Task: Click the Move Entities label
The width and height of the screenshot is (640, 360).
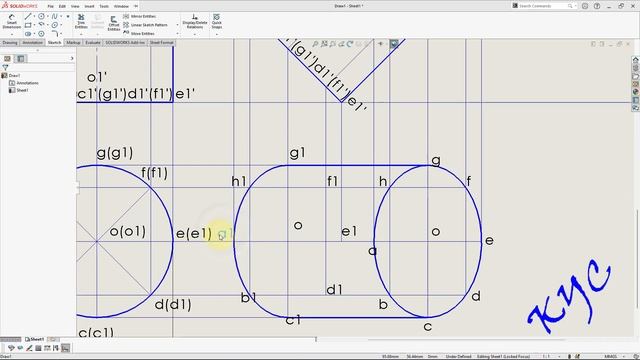Action: (x=142, y=33)
